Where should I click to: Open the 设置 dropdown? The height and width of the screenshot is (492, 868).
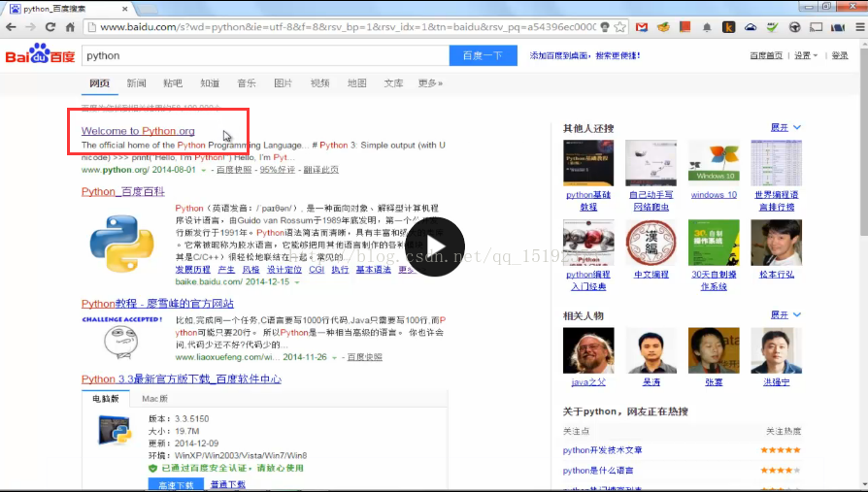pyautogui.click(x=806, y=55)
